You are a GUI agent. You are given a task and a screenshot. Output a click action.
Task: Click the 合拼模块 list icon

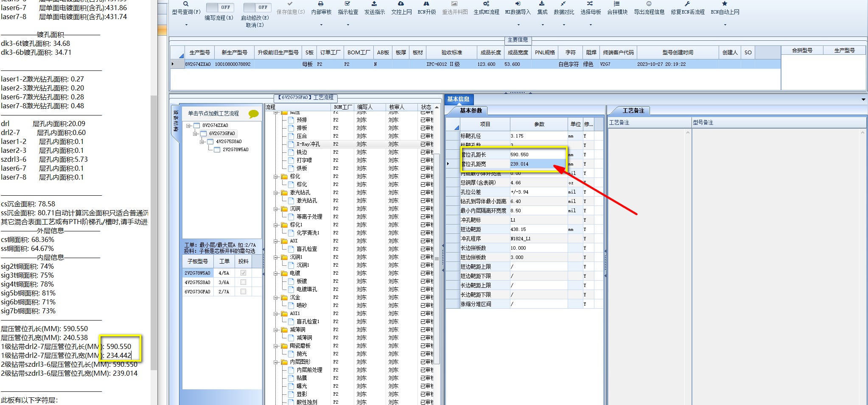tap(617, 3)
